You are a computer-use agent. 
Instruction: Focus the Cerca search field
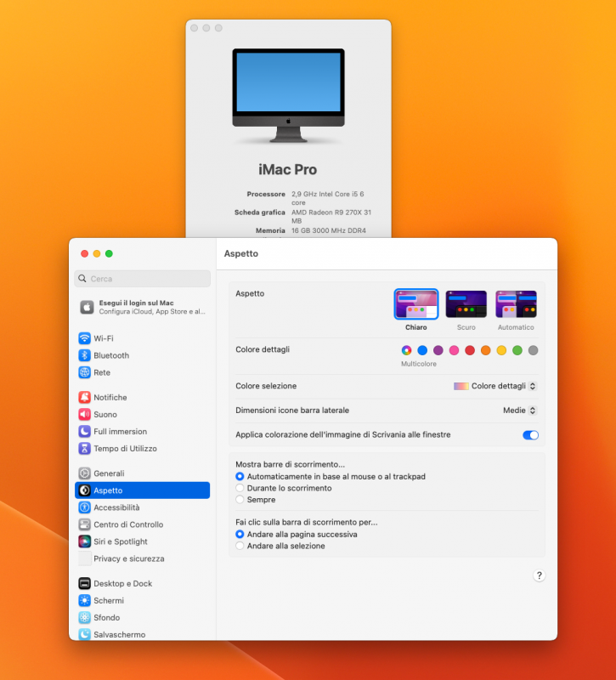point(142,279)
